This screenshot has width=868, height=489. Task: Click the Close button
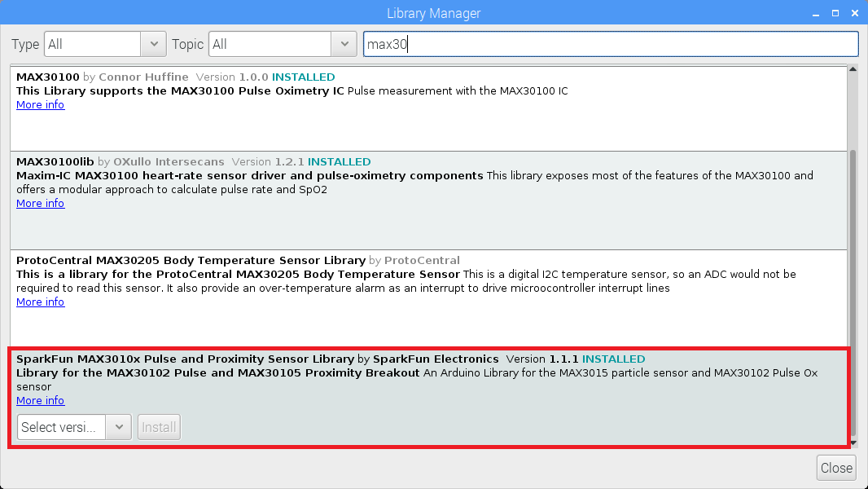pyautogui.click(x=836, y=468)
